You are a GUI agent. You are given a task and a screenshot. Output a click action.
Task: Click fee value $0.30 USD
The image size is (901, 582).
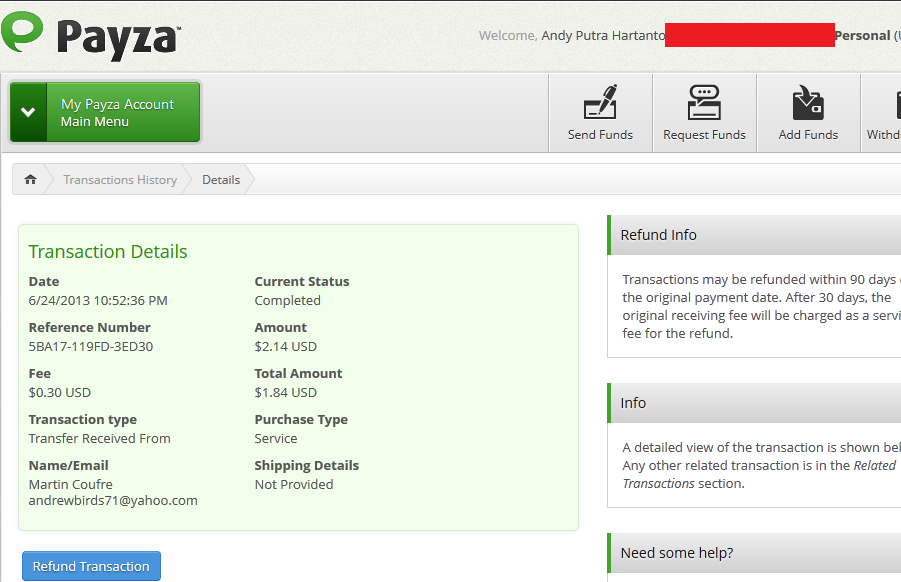[60, 392]
